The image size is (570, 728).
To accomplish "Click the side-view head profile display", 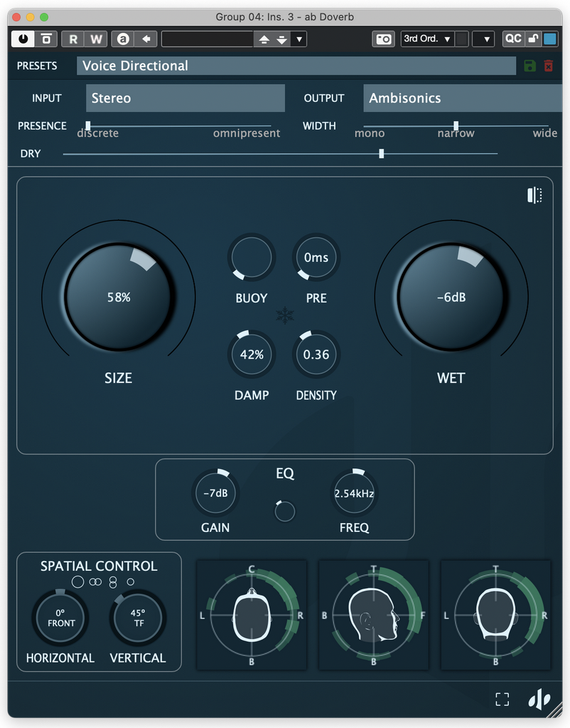I will (x=373, y=615).
